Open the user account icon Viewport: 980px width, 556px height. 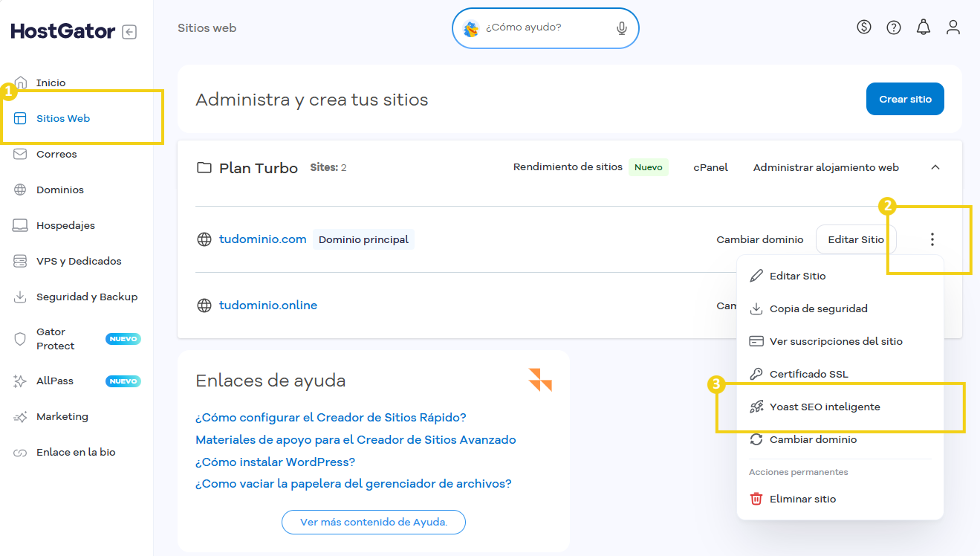pyautogui.click(x=953, y=28)
